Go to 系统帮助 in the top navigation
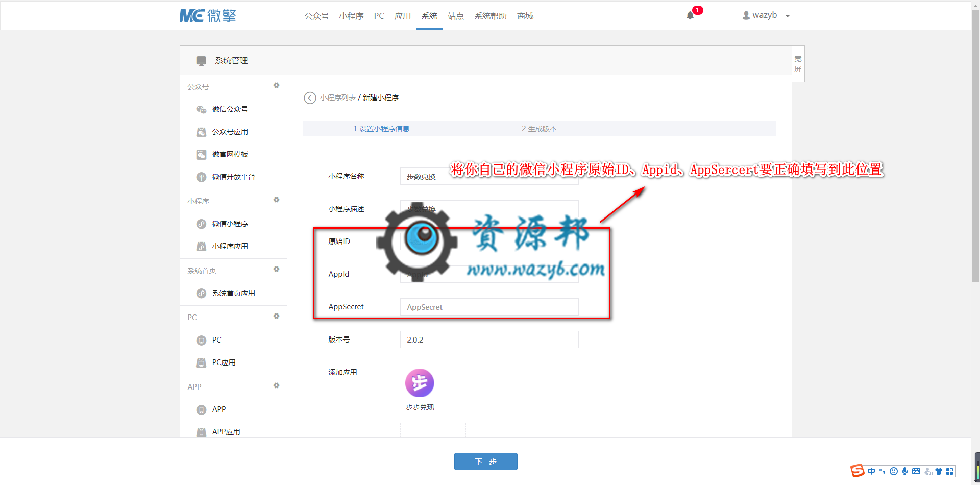This screenshot has width=980, height=485. 490,16
